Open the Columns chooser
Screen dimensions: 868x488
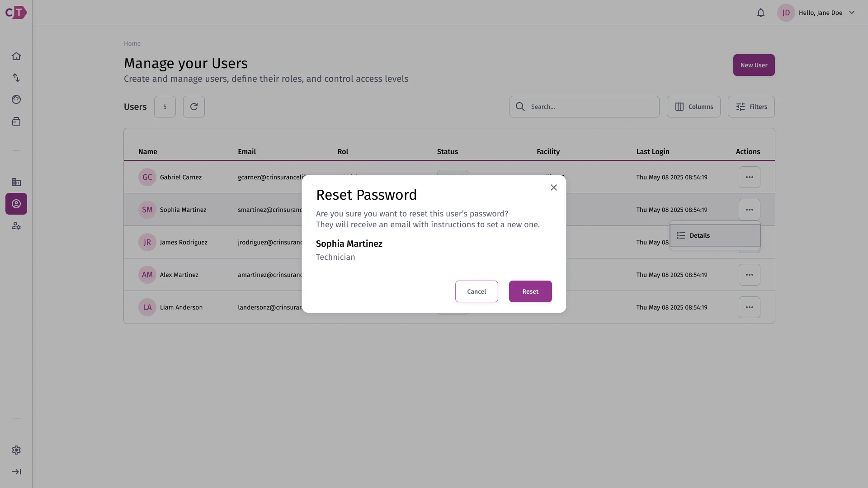click(693, 107)
